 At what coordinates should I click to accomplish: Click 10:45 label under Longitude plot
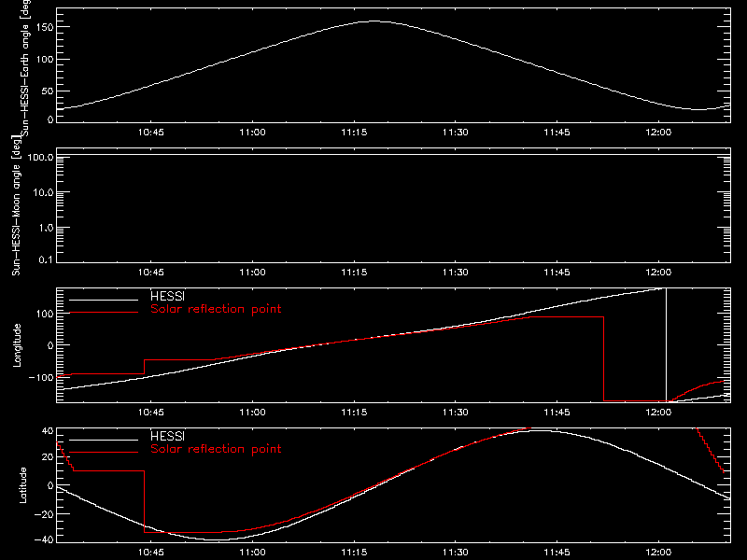(151, 413)
